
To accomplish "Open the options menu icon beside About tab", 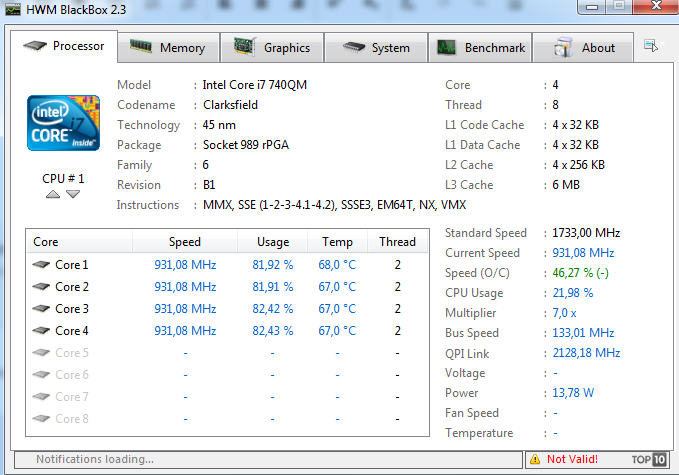I will coord(651,45).
